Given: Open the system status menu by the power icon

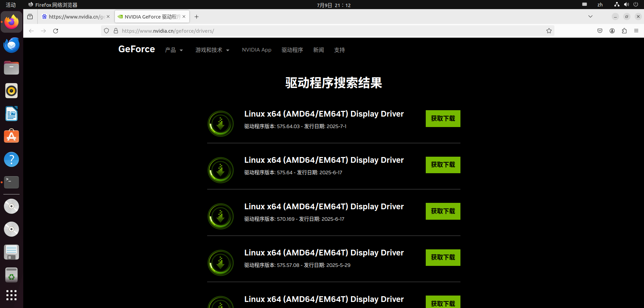Looking at the screenshot, I should point(636,5).
